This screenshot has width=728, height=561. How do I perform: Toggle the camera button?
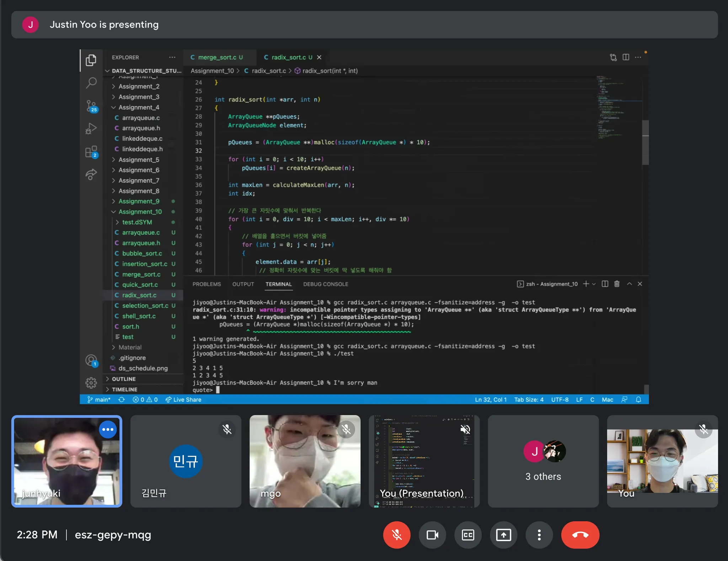tap(432, 535)
